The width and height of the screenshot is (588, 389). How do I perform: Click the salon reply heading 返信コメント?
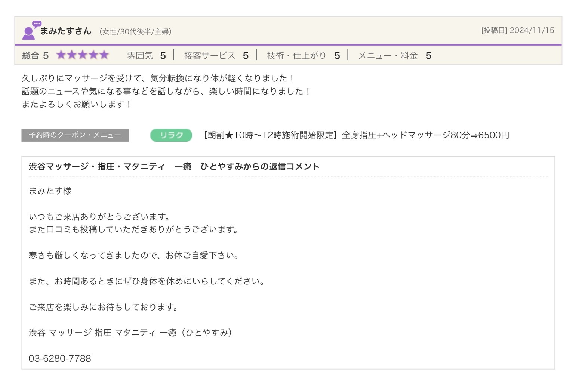coord(174,167)
